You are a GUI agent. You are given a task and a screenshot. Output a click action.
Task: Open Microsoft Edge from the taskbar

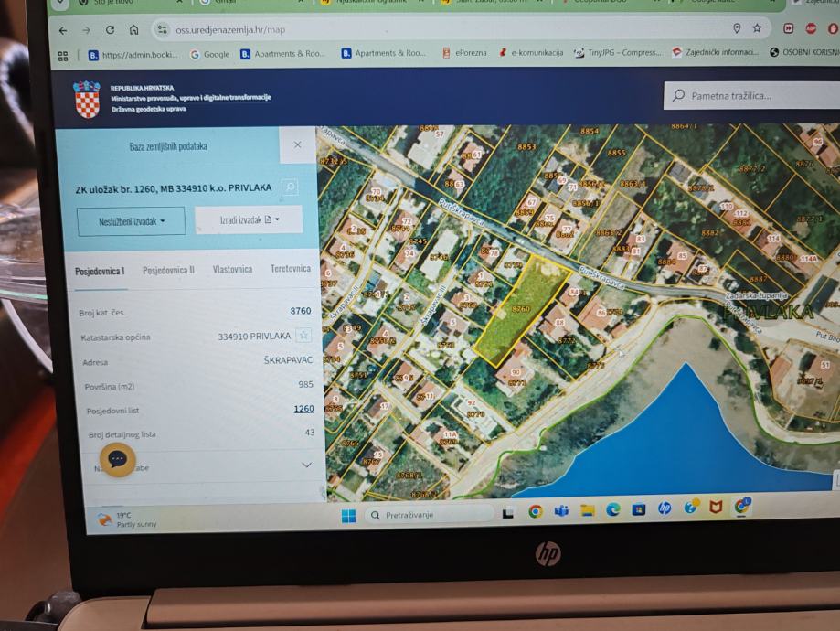point(612,509)
